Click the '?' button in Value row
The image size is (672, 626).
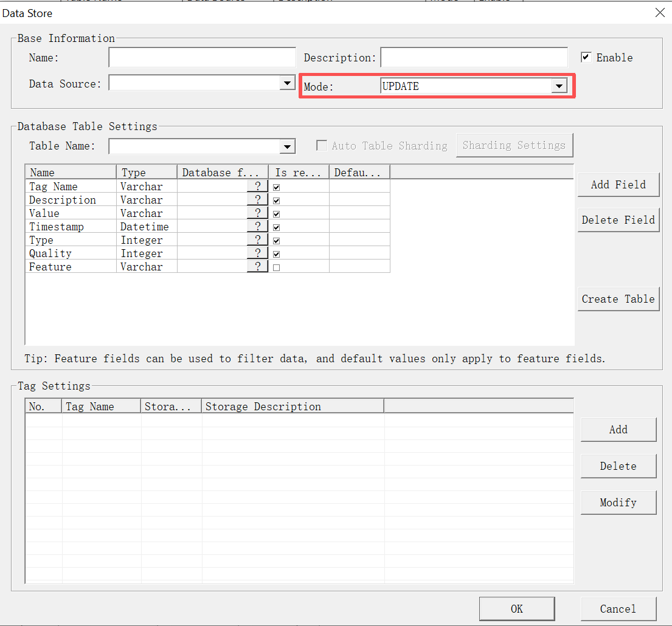257,213
